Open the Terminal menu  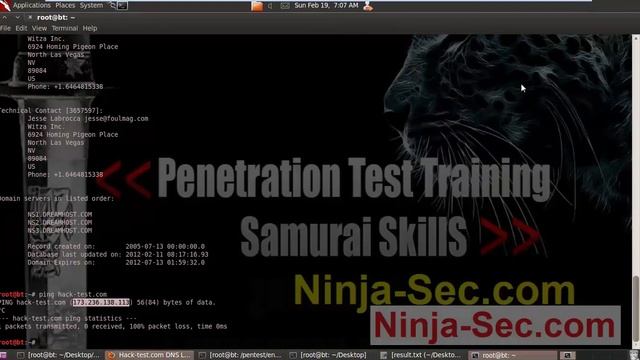pos(64,28)
